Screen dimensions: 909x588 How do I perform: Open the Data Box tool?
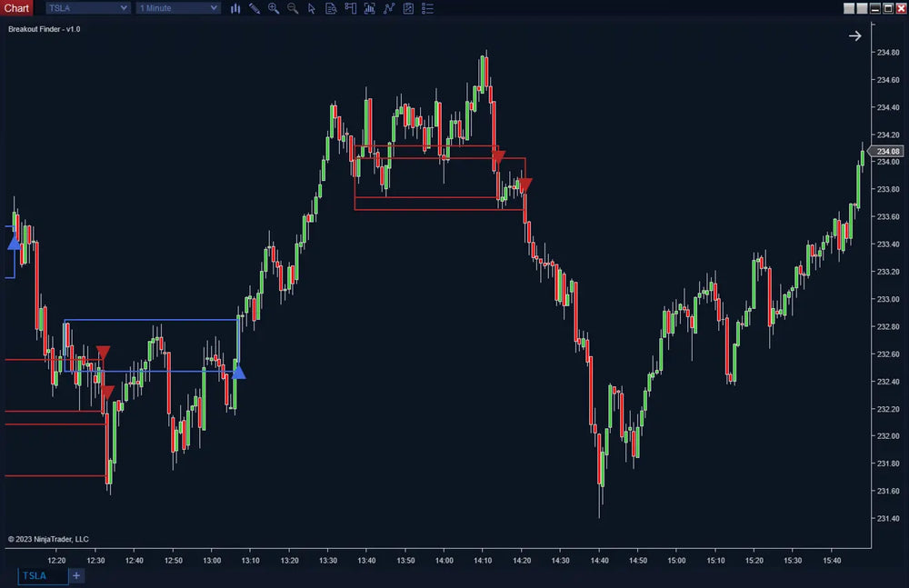[x=331, y=8]
